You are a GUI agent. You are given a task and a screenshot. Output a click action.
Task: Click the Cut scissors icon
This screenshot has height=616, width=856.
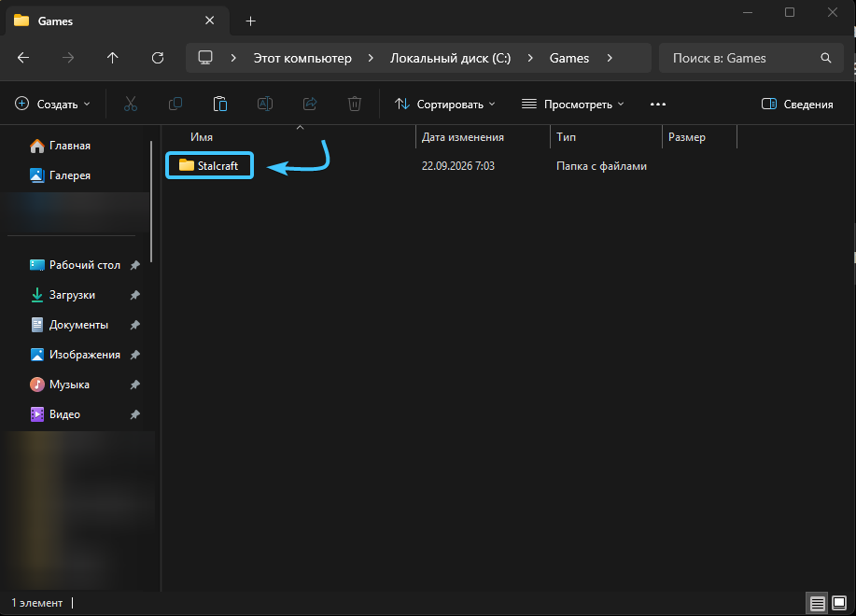click(x=131, y=104)
